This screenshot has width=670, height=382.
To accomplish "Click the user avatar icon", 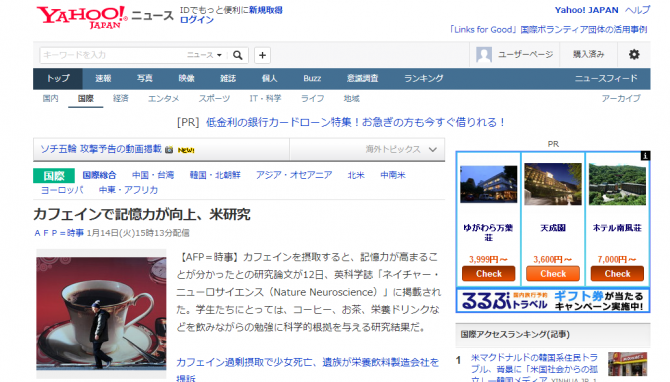I will coord(484,55).
